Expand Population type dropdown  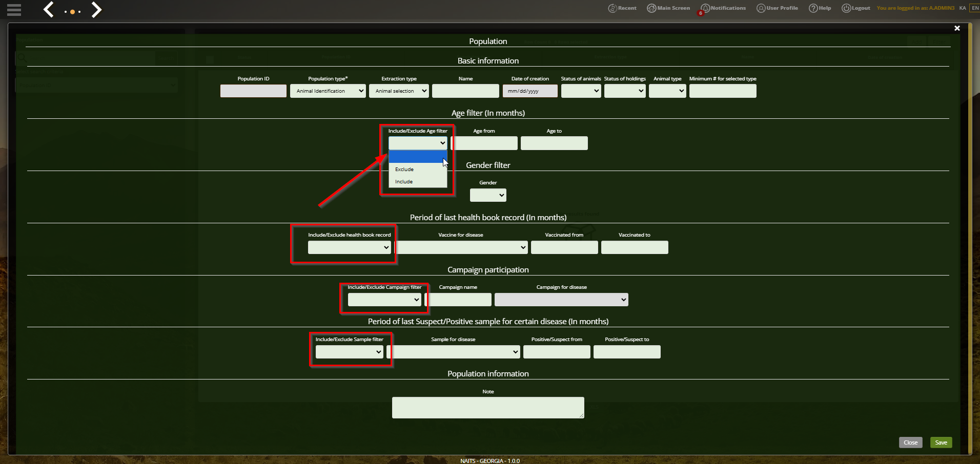(328, 91)
